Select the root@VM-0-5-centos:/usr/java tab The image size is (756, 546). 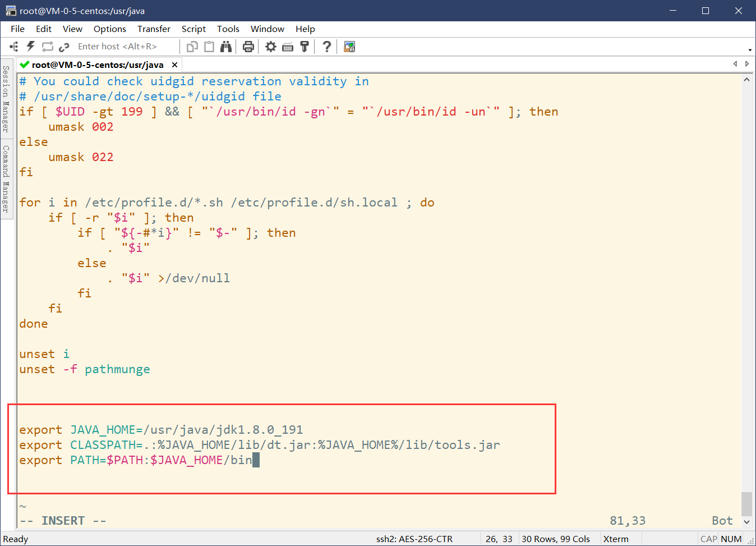(98, 65)
